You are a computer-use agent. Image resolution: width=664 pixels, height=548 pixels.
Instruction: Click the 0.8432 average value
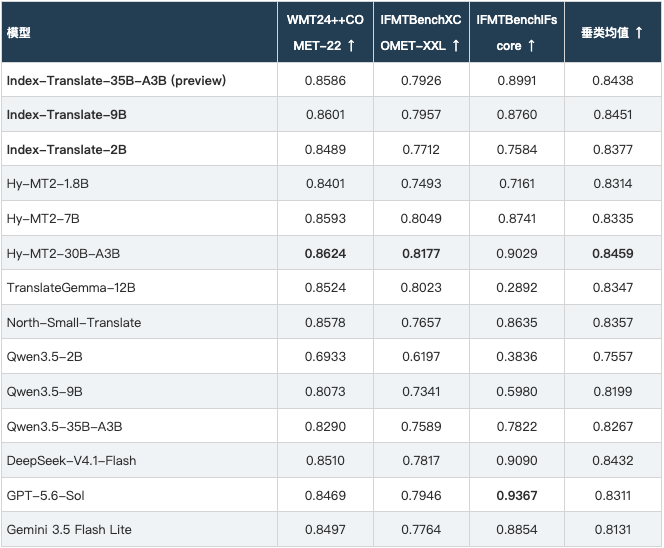(613, 460)
